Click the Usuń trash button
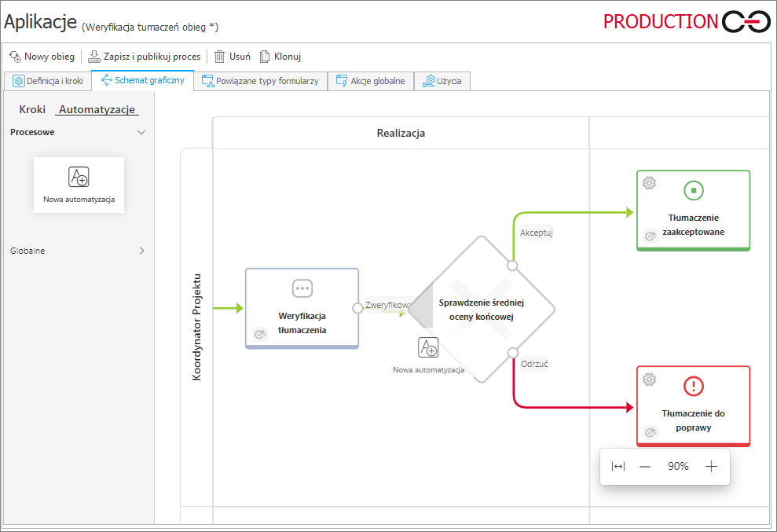Image resolution: width=777 pixels, height=532 pixels. point(233,57)
